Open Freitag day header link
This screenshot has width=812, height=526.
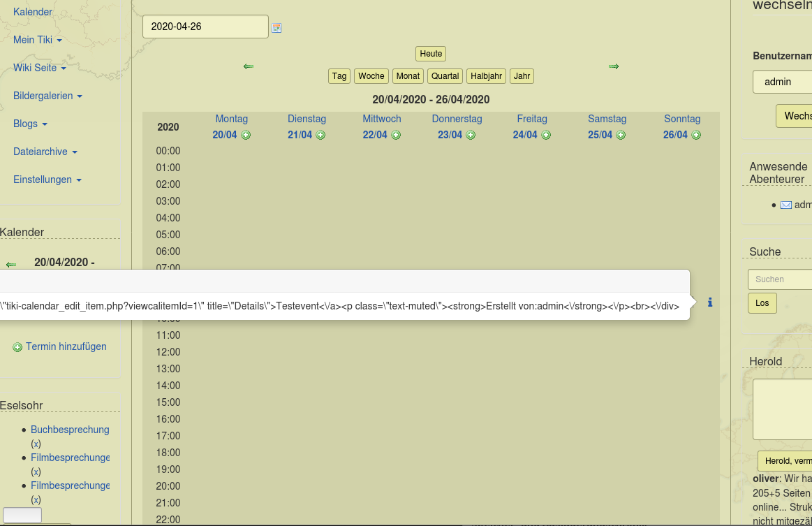(x=532, y=119)
